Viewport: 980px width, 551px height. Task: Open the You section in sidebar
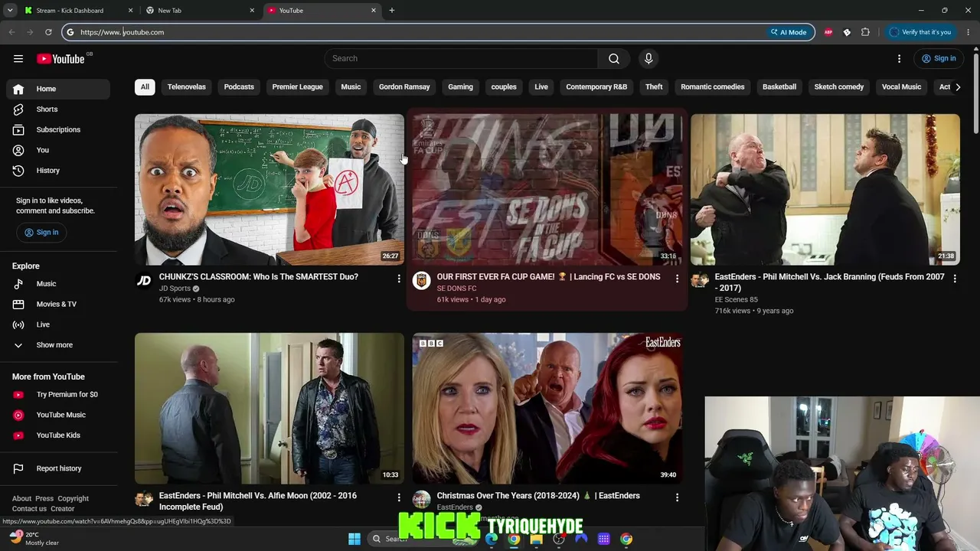[x=58, y=150]
